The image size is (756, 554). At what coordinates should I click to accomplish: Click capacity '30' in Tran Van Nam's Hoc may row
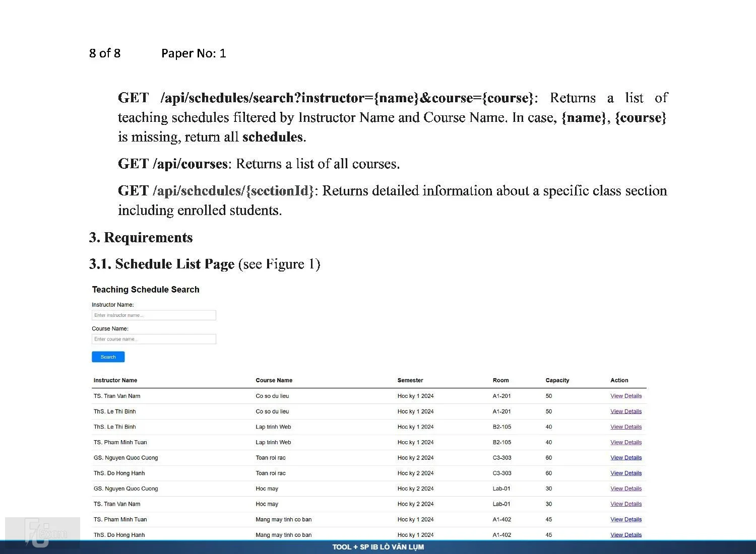click(549, 504)
